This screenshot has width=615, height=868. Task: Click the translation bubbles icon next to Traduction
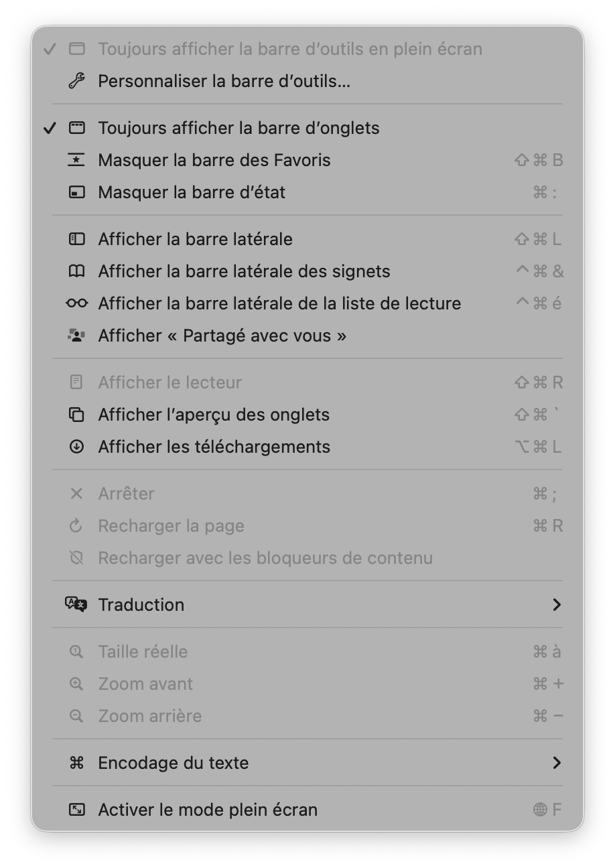click(76, 605)
